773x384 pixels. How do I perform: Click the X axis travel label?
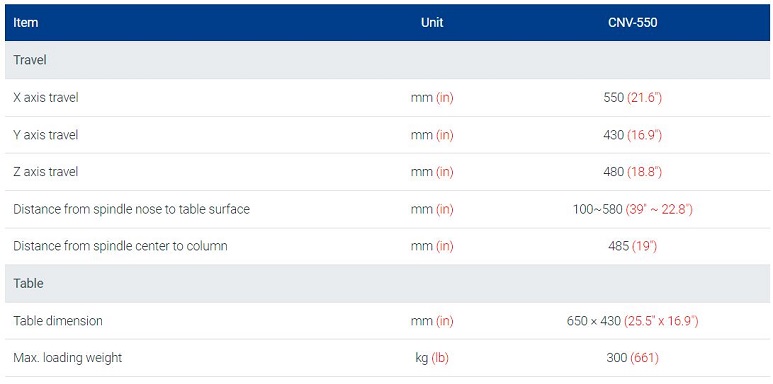[46, 98]
